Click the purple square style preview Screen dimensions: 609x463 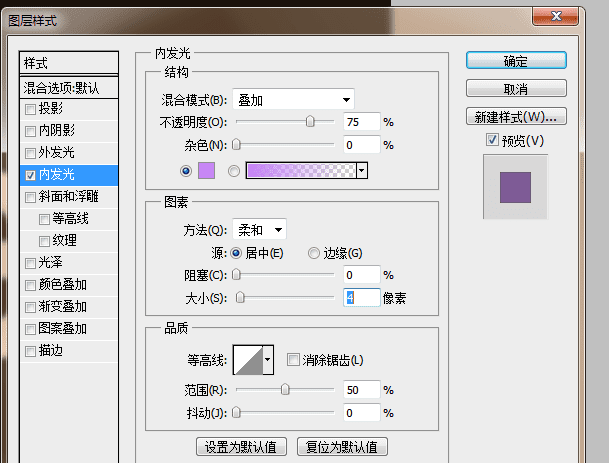coord(515,187)
